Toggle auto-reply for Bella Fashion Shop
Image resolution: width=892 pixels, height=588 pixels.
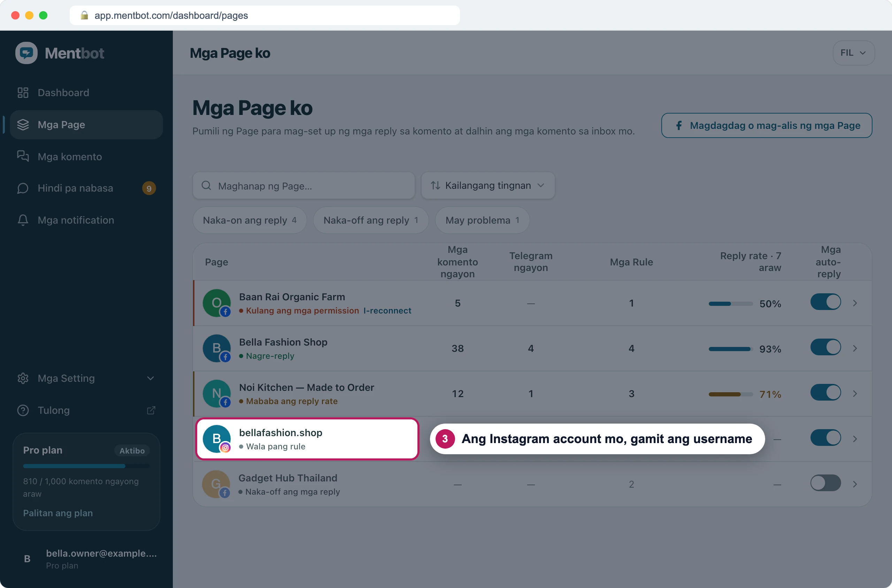825,347
